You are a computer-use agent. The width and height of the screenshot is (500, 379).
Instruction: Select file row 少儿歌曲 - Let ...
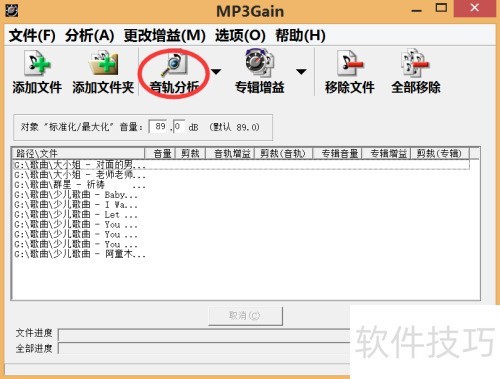coord(241,215)
